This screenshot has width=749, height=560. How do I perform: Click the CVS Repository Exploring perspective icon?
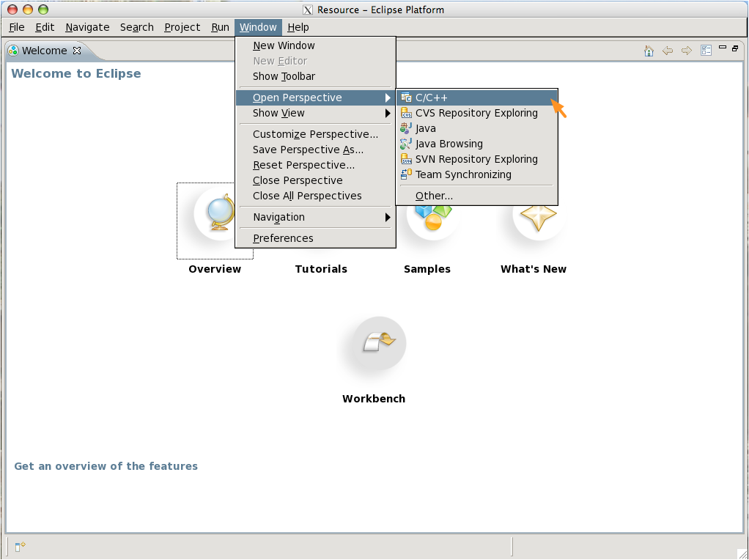[x=406, y=113]
